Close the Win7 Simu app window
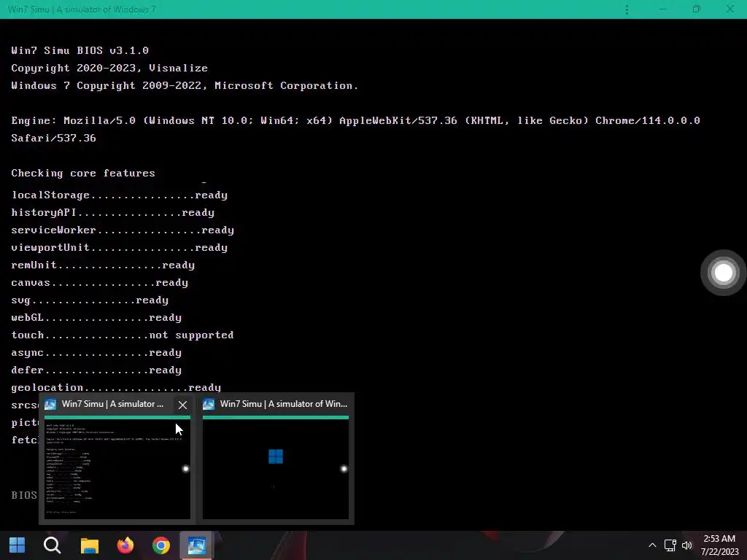747x560 pixels. 729,9
